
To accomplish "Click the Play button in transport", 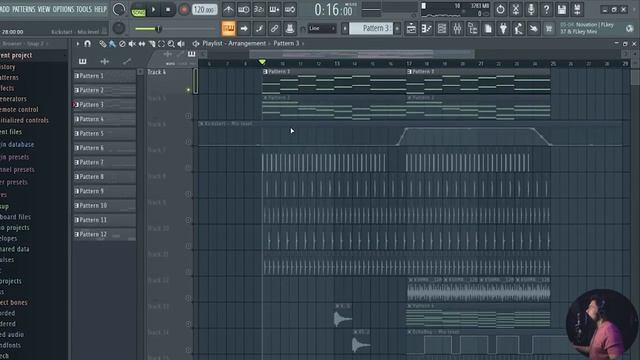I will click(x=153, y=9).
